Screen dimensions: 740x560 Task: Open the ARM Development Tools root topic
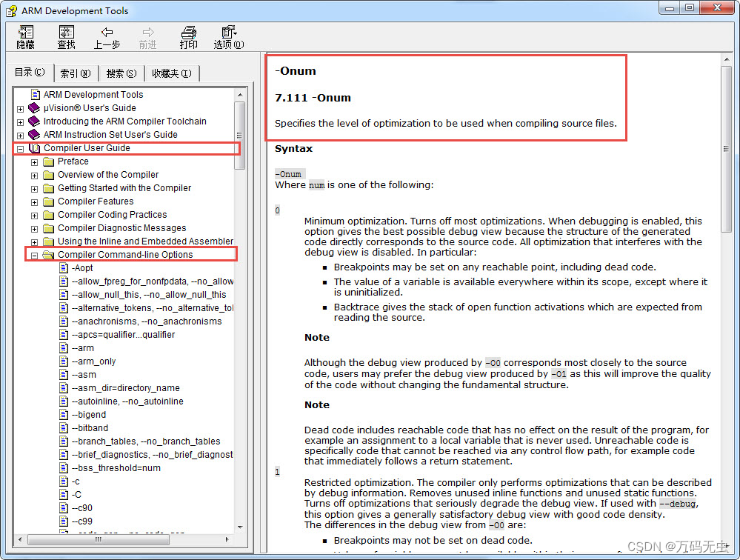tap(93, 94)
